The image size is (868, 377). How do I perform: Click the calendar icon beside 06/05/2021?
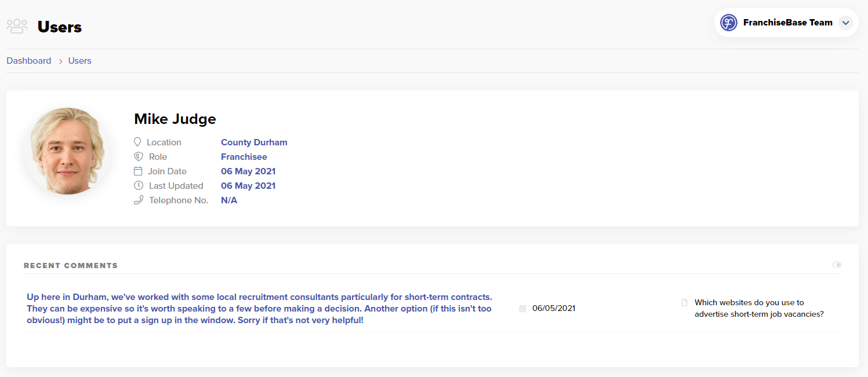[522, 309]
